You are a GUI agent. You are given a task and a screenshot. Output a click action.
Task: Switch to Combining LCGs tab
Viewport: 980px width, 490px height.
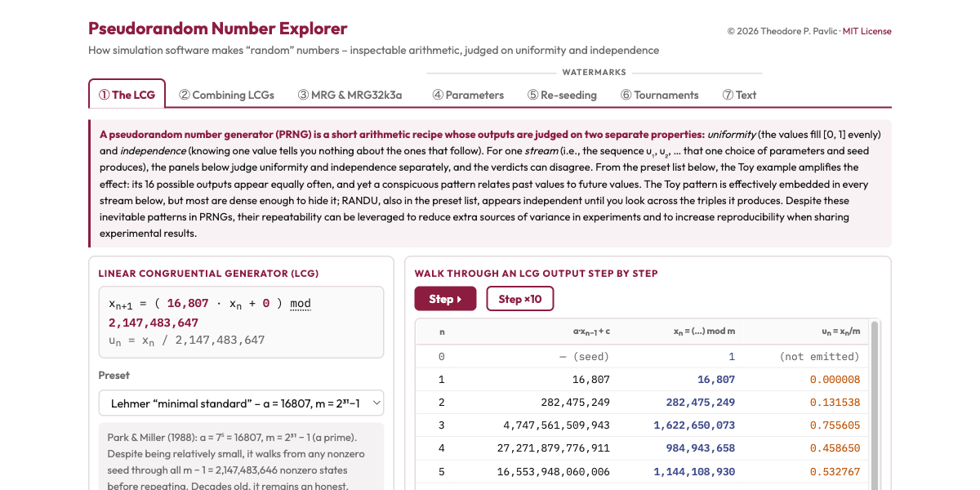tap(227, 95)
